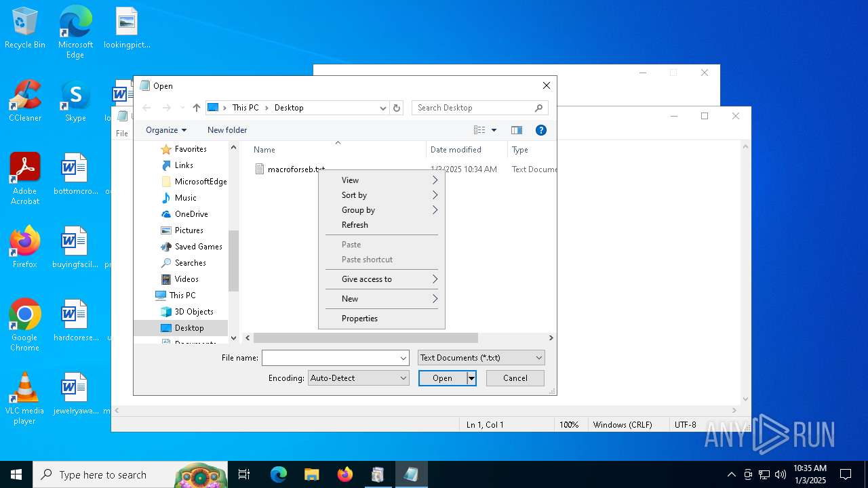
Task: Click the Open button's split arrow
Action: [471, 378]
